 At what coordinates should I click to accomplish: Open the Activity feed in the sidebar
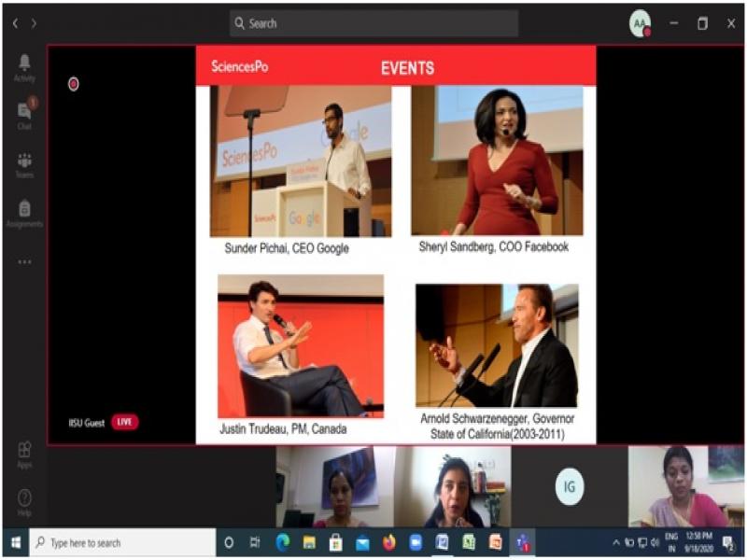coord(24,66)
